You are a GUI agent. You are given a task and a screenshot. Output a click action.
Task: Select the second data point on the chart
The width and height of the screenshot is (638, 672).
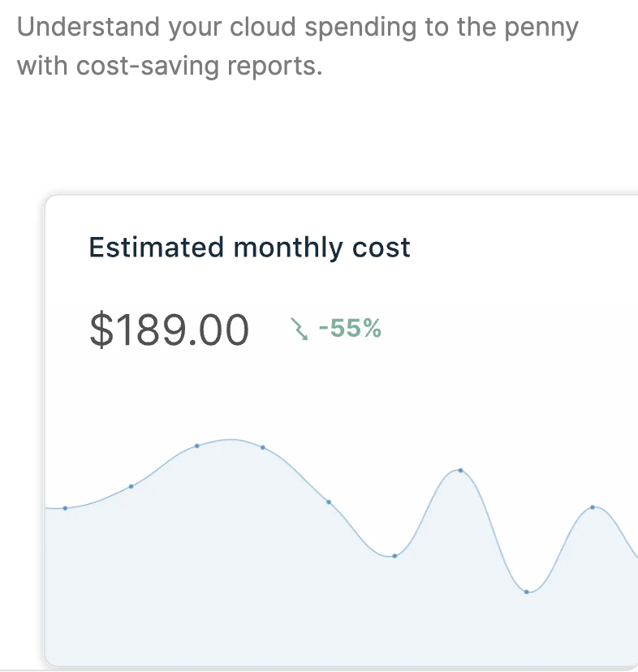[131, 486]
